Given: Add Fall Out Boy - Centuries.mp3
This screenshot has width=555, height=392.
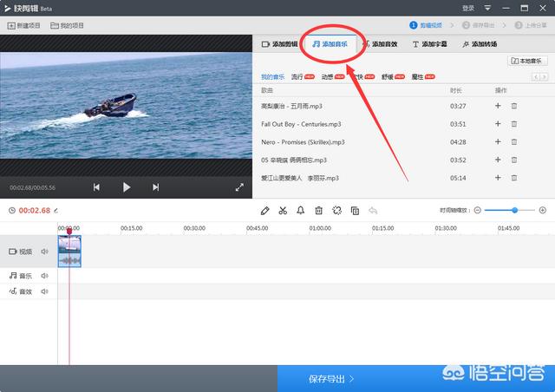Looking at the screenshot, I should pyautogui.click(x=498, y=124).
